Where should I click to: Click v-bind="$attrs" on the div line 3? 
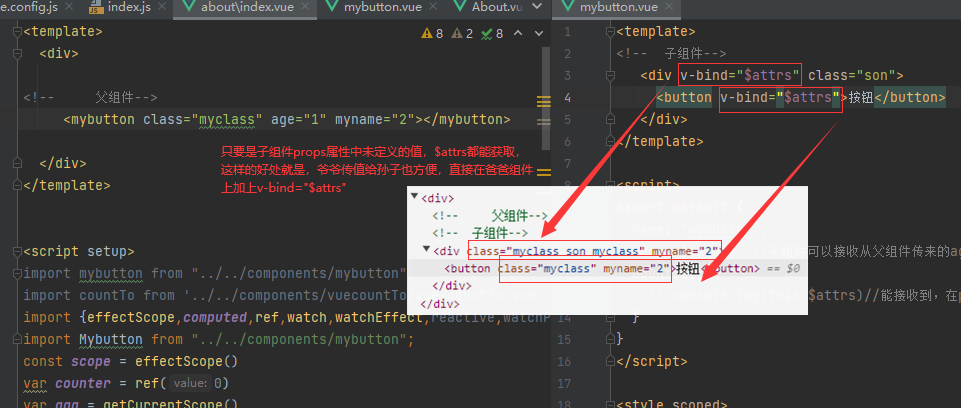[740, 75]
